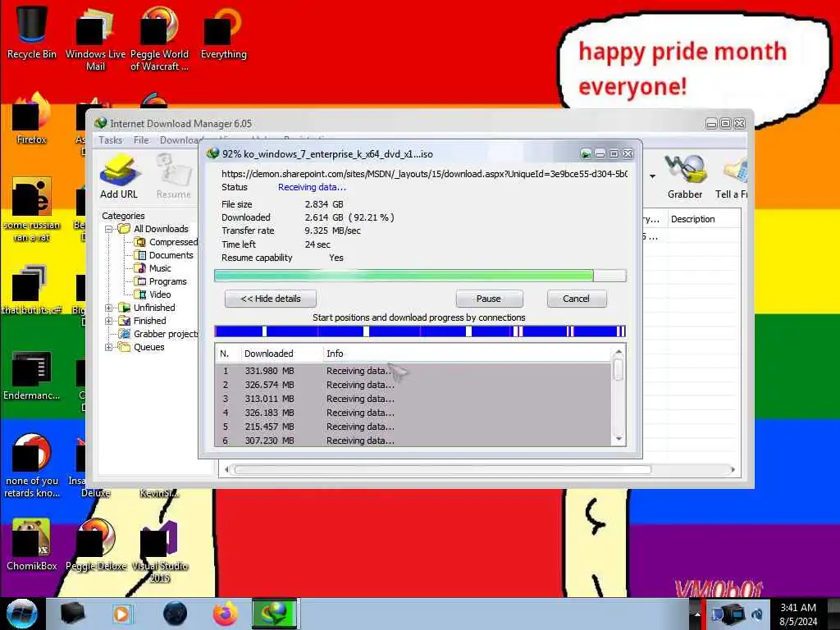Open ChomikBox desktop shortcut
This screenshot has height=630, width=840.
click(x=32, y=545)
